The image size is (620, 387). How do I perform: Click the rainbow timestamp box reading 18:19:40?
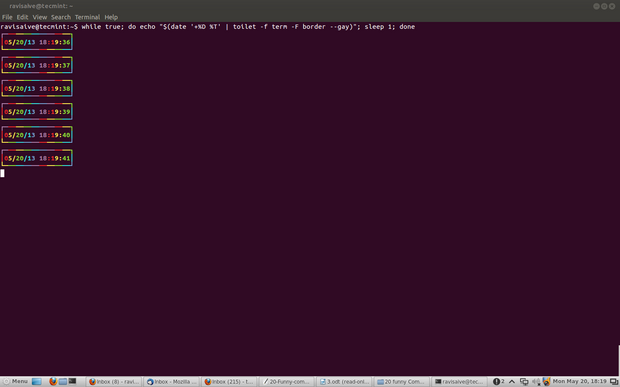(x=37, y=135)
